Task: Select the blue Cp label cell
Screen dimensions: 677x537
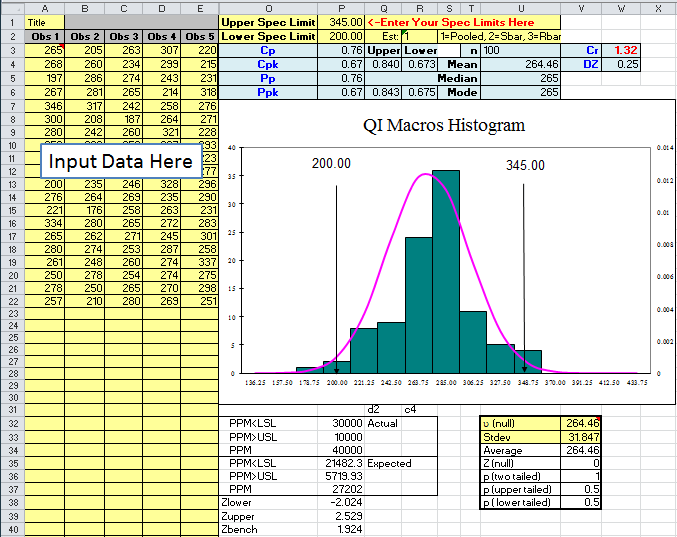Action: tap(268, 51)
